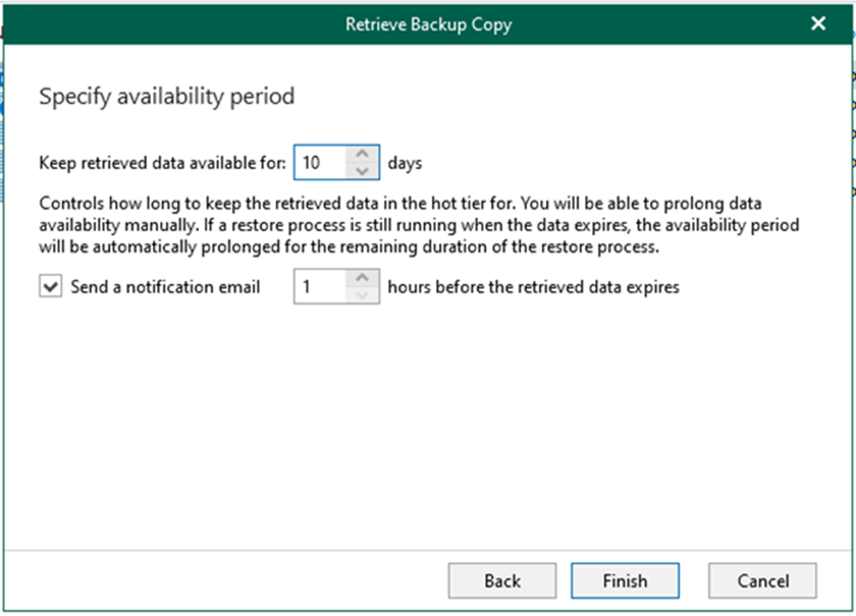
Task: Increase the availability days with up arrow
Action: (362, 154)
